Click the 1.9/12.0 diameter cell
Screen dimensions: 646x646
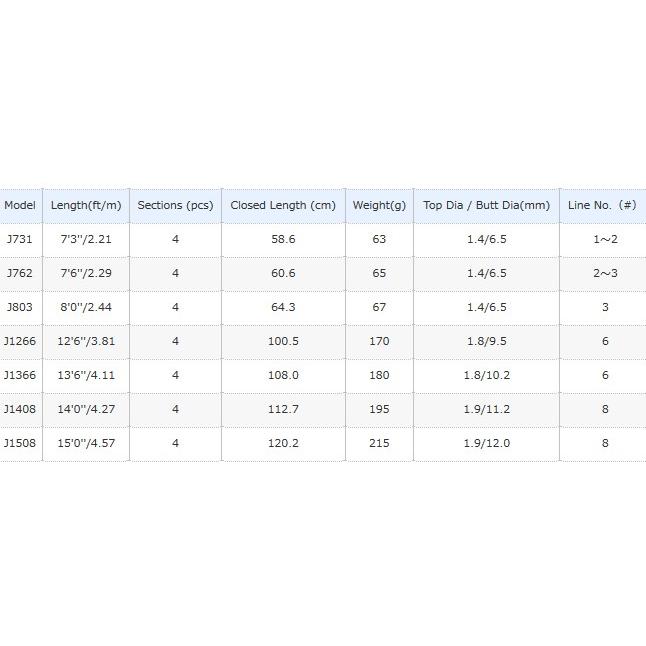point(486,443)
